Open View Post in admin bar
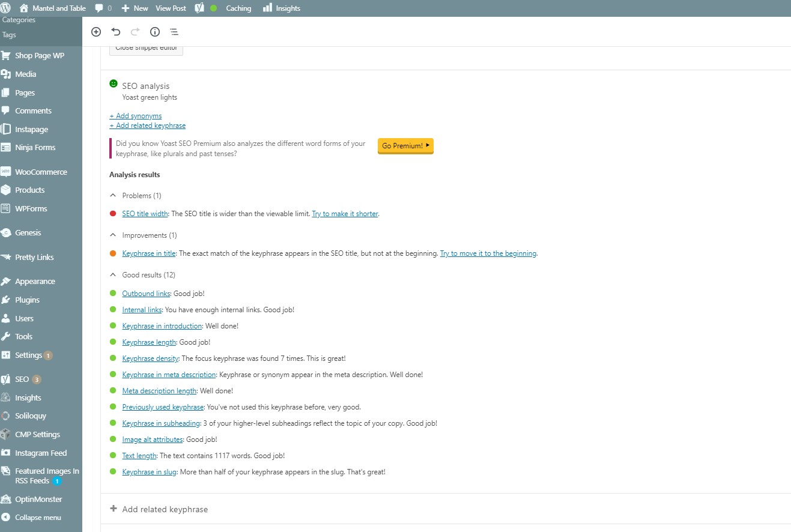 [171, 8]
